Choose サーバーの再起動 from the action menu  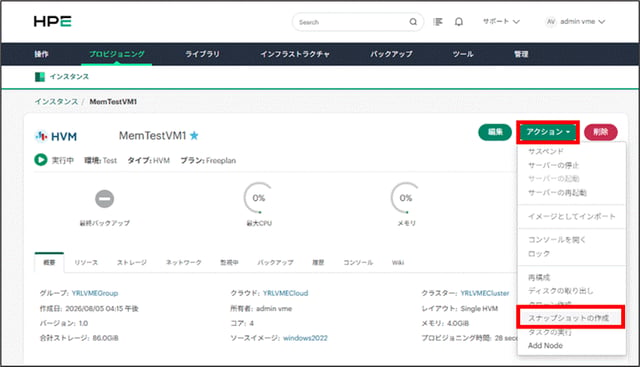pyautogui.click(x=557, y=192)
